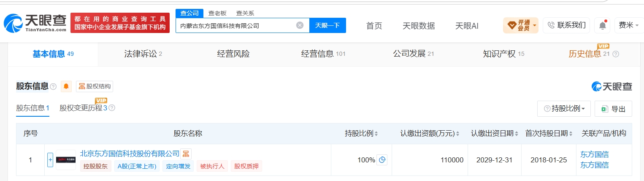Expand row 1 with the plus button
Image resolution: width=644 pixels, height=181 pixels.
(50, 160)
